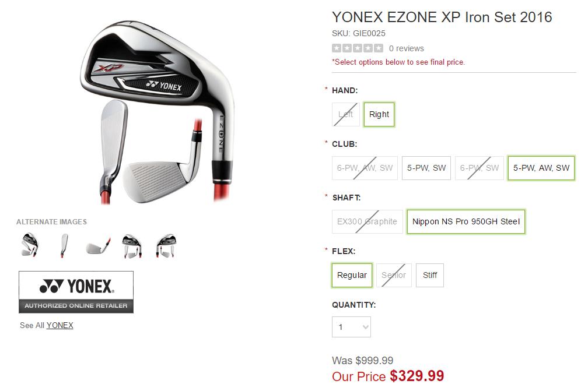Screen dimensions: 588x391
Task: Choose Nippon NS Pro 950GH Steel shaft
Action: (x=466, y=221)
